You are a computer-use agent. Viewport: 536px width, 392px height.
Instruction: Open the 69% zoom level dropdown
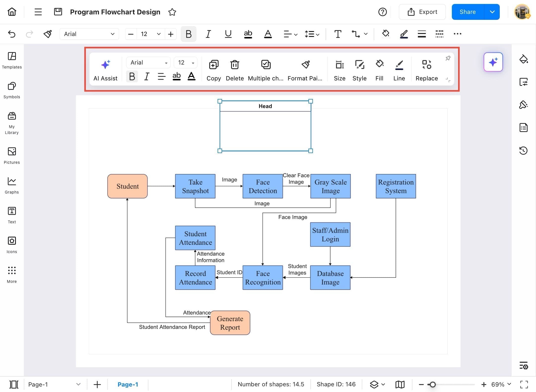(x=499, y=384)
